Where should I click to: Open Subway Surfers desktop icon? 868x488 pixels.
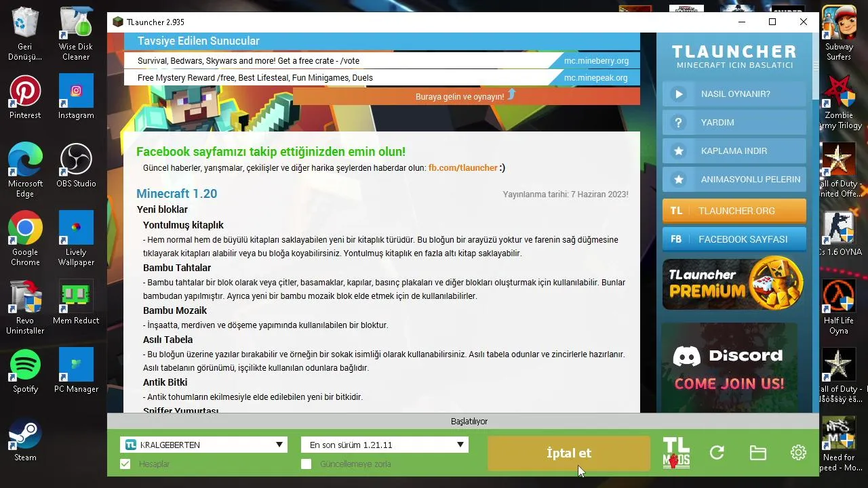point(839,33)
